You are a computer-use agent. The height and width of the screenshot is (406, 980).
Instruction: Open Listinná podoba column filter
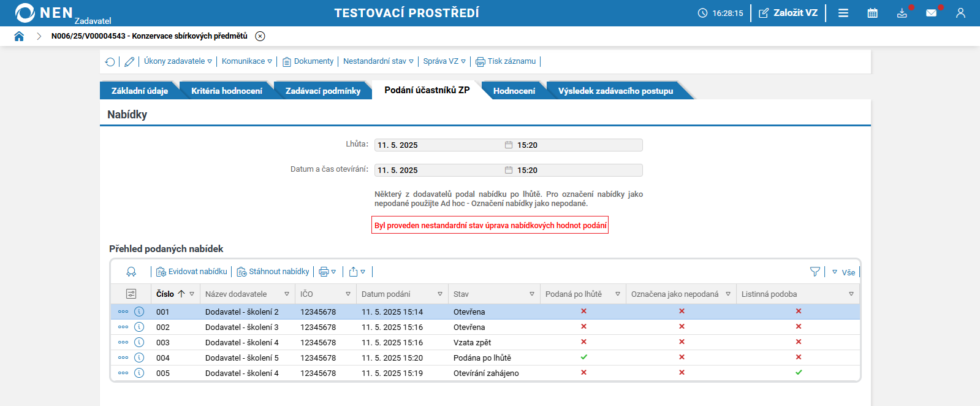point(851,294)
